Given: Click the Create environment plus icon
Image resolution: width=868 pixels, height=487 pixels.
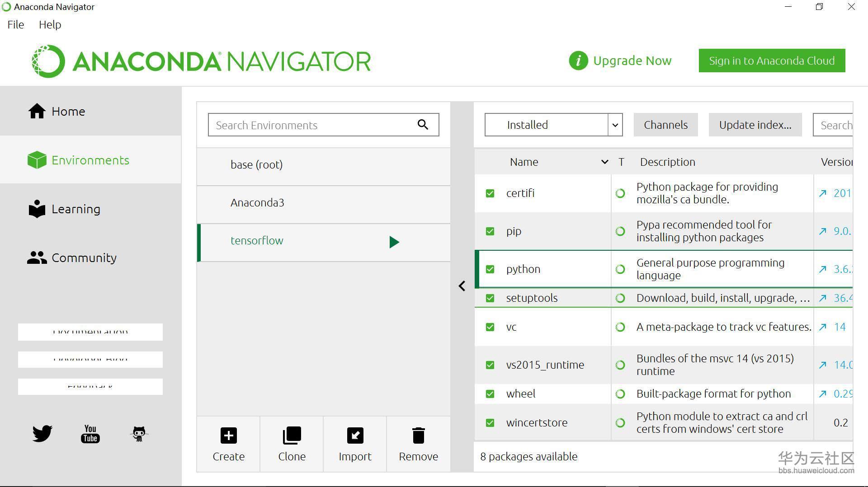Looking at the screenshot, I should 229,435.
